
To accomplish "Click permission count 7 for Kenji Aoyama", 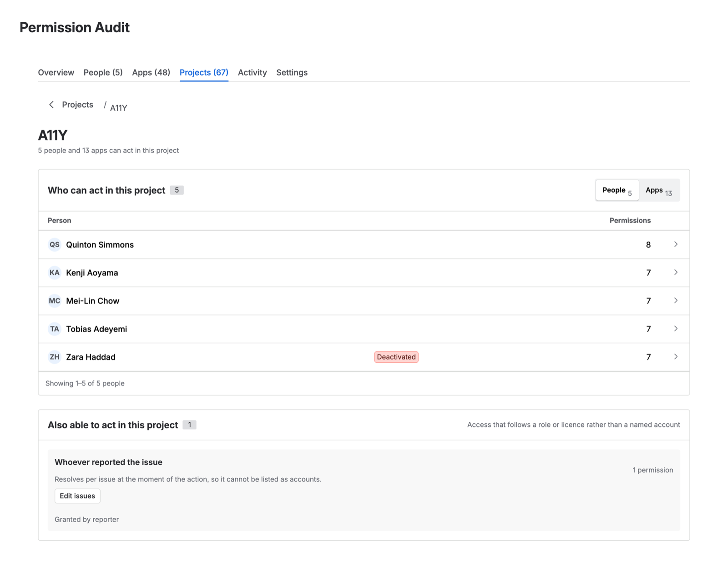I will click(648, 273).
